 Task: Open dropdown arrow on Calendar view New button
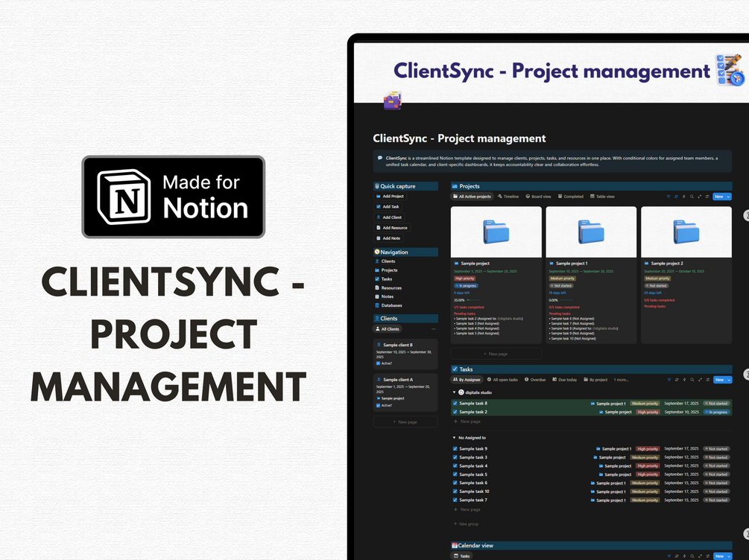[x=729, y=556]
